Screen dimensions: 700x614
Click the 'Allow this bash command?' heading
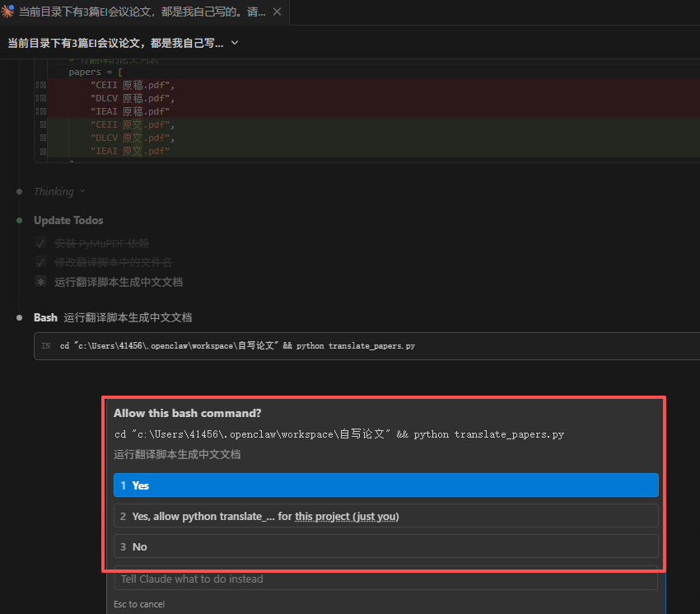[x=188, y=414]
